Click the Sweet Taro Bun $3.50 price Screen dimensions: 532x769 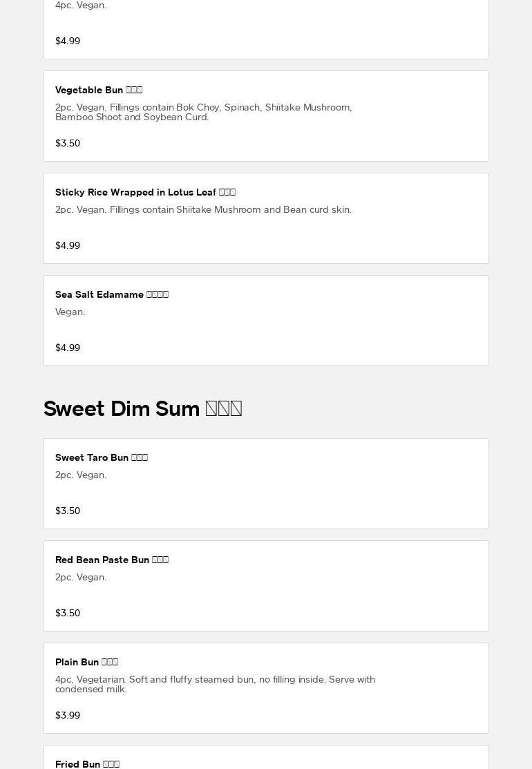68,511
